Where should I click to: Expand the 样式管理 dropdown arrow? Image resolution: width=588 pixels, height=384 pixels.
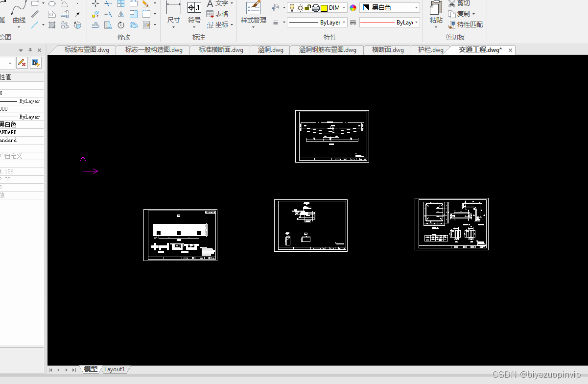click(x=254, y=28)
